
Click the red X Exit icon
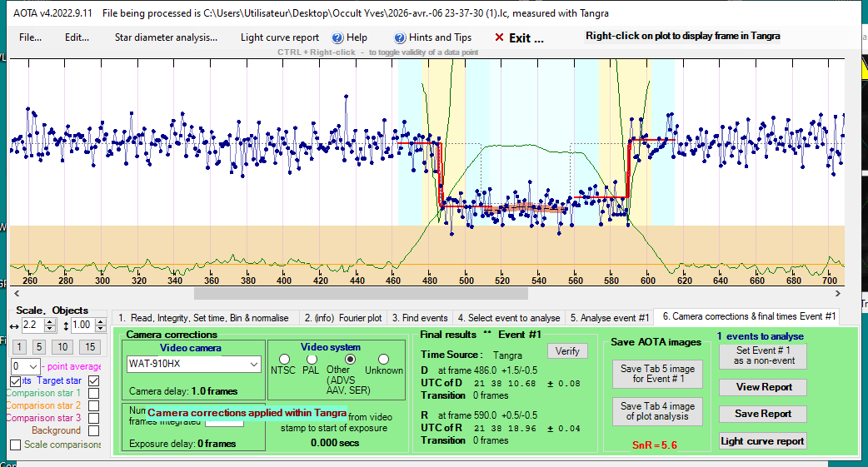pyautogui.click(x=499, y=37)
